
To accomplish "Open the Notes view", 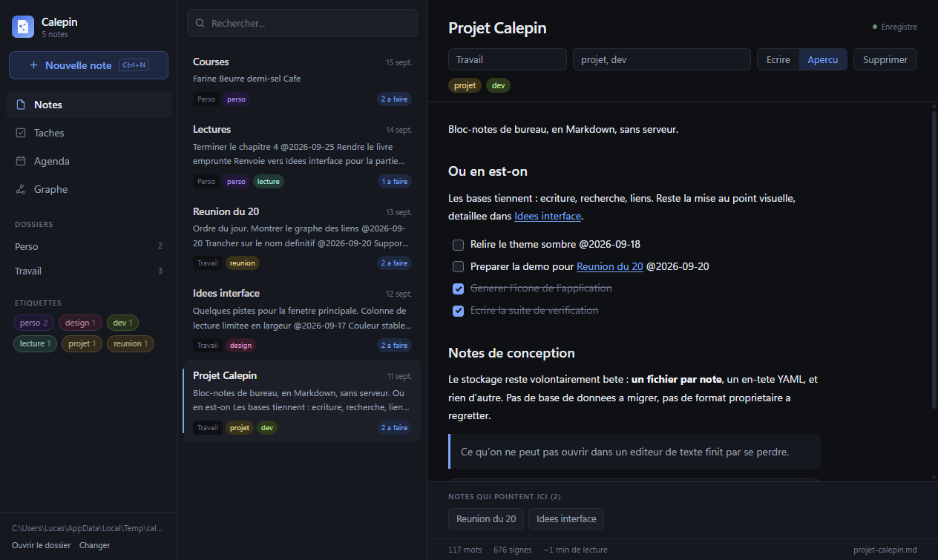I will coord(88,105).
